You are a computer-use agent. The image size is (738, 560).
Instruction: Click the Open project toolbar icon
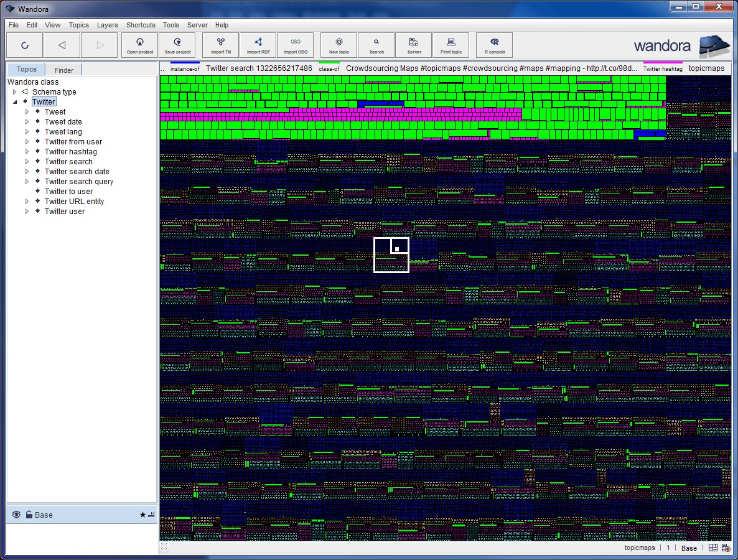[140, 45]
